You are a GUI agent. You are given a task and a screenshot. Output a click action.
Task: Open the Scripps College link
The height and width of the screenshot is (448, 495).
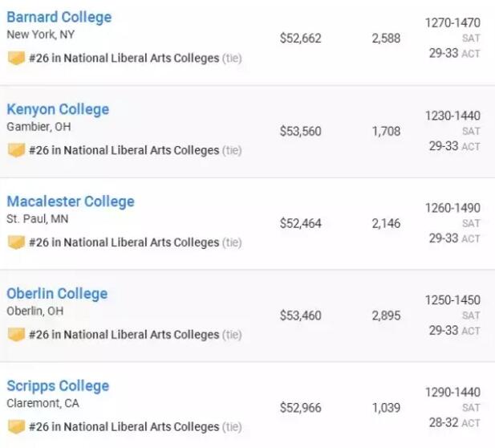(x=58, y=386)
